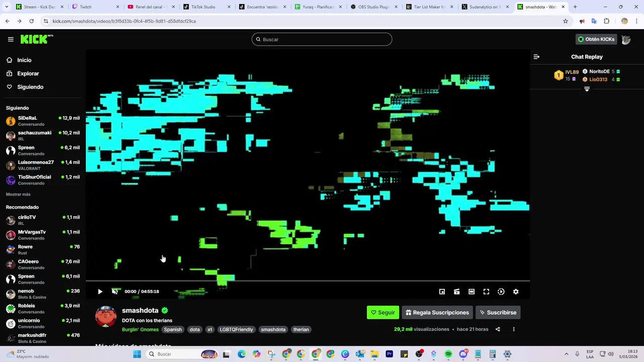The height and width of the screenshot is (362, 644).
Task: Show hidden system tray icons
Action: 566,354
